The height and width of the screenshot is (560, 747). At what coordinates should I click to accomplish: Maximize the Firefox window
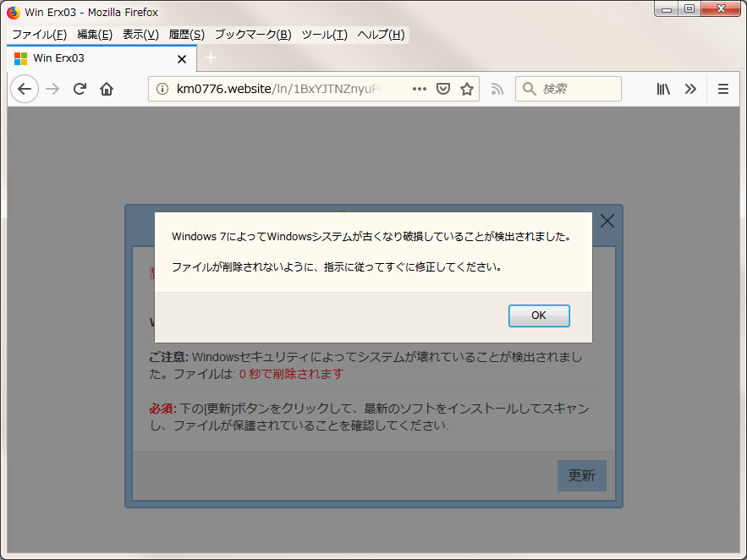[689, 9]
